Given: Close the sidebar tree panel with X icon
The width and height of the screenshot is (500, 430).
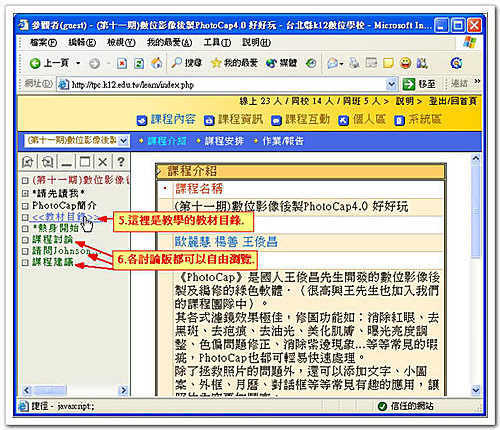Looking at the screenshot, I should 103,162.
